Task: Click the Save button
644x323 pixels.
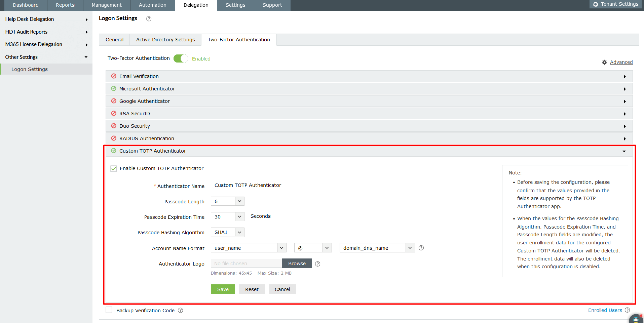Action: coord(223,289)
